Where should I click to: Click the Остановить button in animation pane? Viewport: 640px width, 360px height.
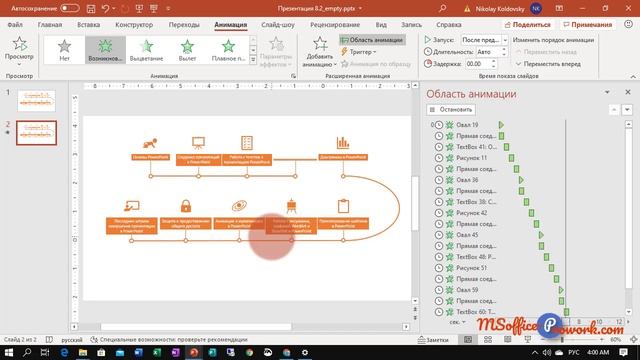click(x=451, y=109)
